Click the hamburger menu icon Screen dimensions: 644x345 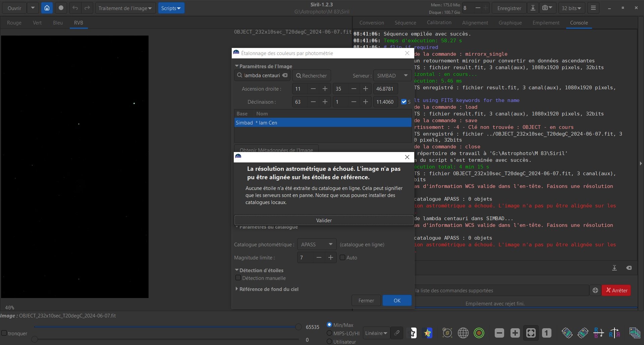[x=593, y=8]
